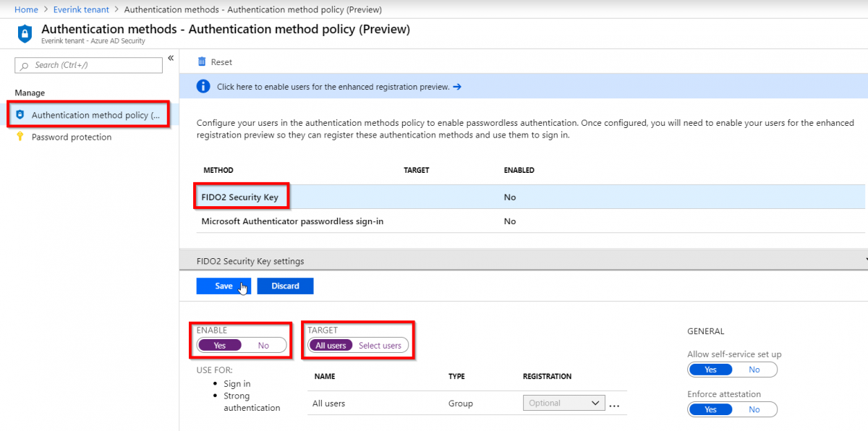
Task: Set Enforce attestation to No
Action: (x=754, y=409)
